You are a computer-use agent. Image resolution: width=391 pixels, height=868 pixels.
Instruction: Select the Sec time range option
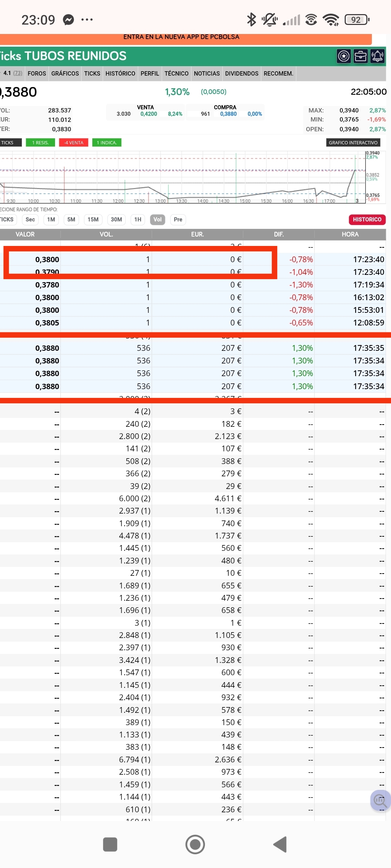coord(30,220)
